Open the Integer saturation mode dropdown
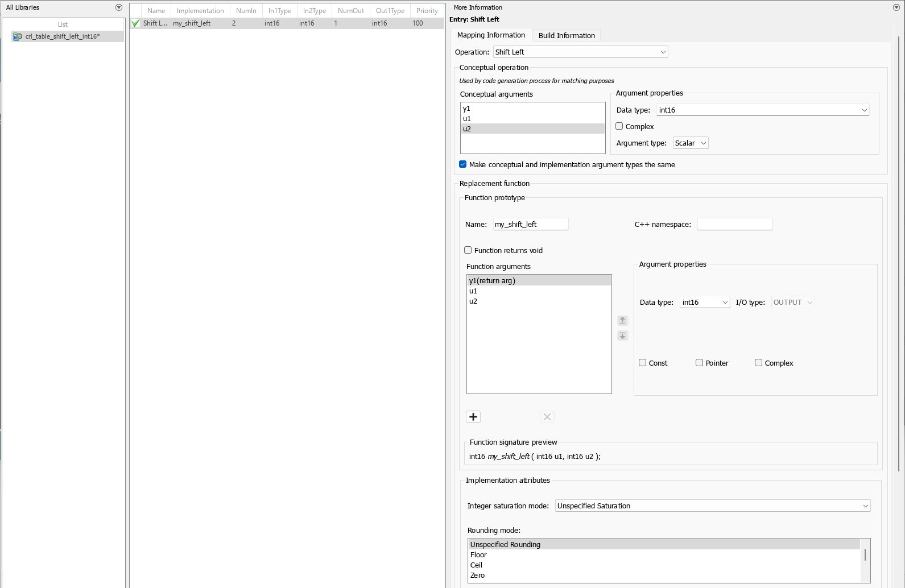The height and width of the screenshot is (588, 905). (x=713, y=506)
